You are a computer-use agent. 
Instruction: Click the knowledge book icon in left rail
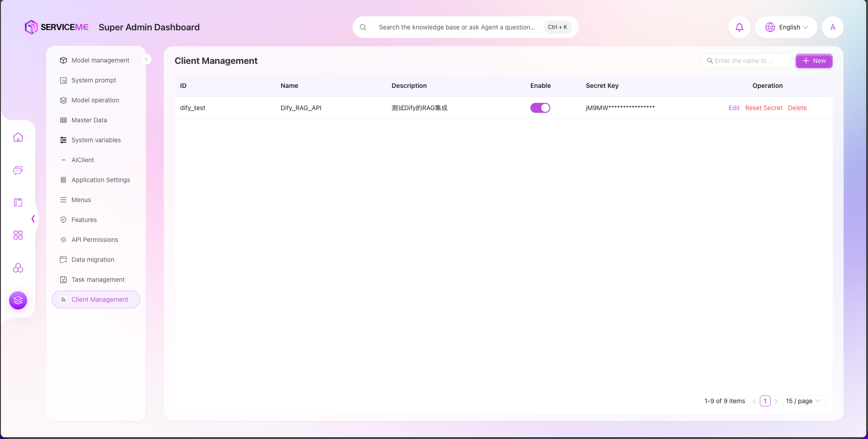point(18,203)
